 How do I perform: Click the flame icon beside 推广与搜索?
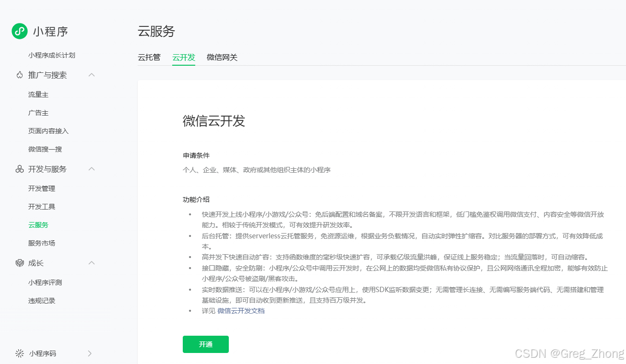20,75
